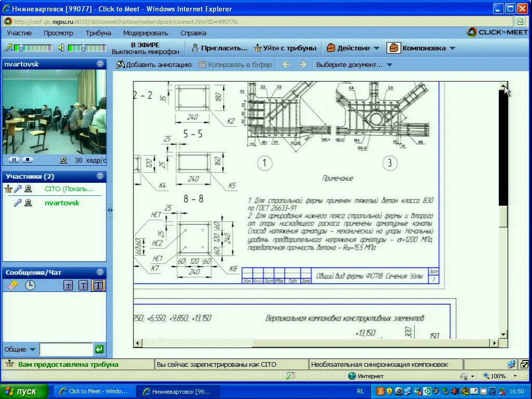Image resolution: width=532 pixels, height=399 pixels.
Task: Open the Просмотр menu
Action: click(x=58, y=33)
